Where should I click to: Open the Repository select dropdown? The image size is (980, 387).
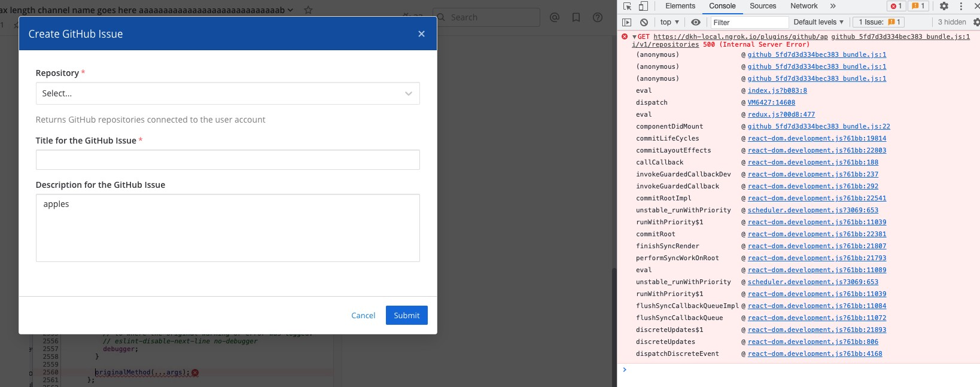(227, 93)
